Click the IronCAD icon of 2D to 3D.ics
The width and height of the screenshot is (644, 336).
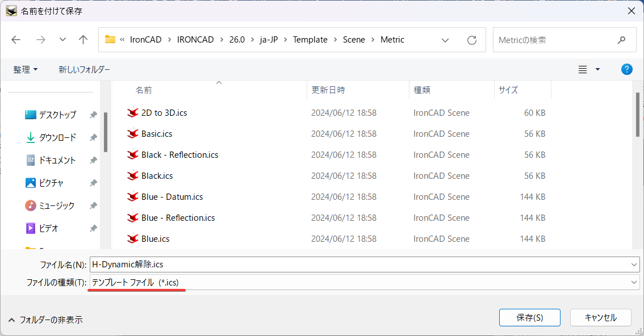133,113
